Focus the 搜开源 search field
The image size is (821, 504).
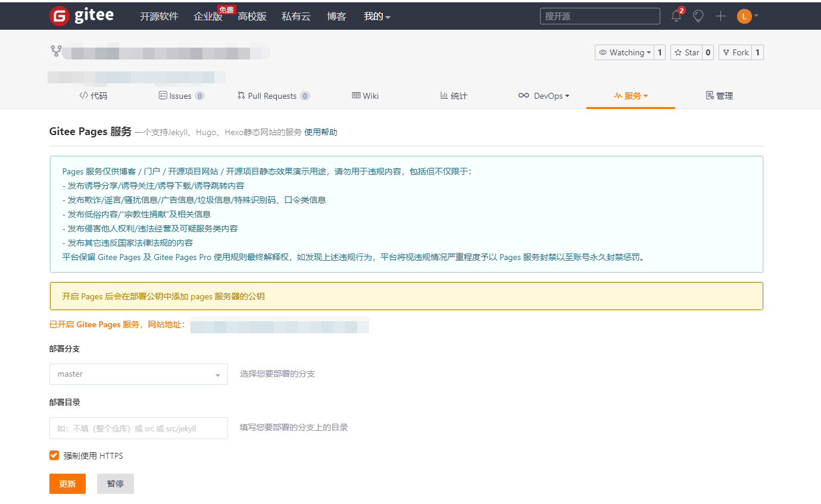click(x=600, y=16)
